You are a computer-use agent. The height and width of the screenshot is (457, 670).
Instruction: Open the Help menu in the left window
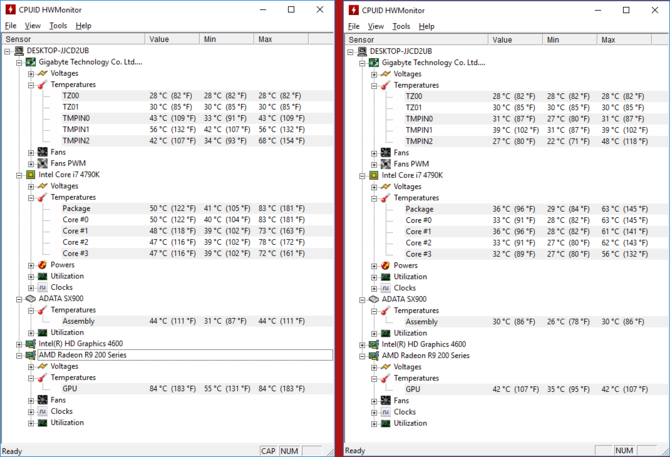pyautogui.click(x=83, y=26)
